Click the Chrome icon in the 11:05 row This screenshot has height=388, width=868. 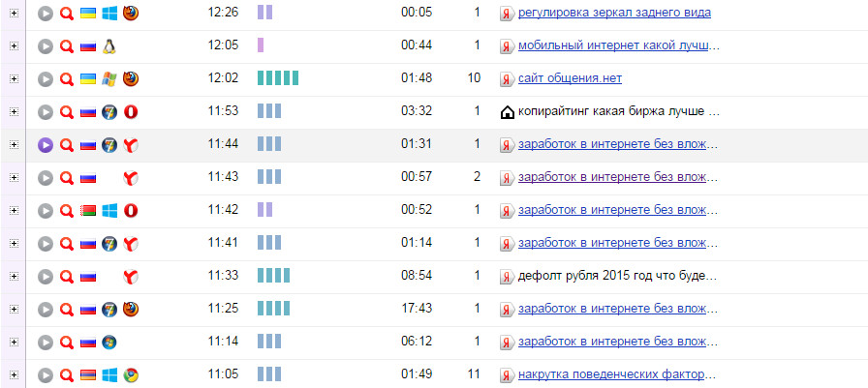[131, 375]
